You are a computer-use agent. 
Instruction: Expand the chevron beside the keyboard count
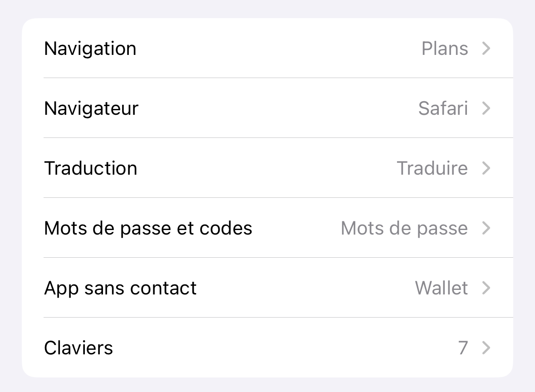[x=486, y=348]
